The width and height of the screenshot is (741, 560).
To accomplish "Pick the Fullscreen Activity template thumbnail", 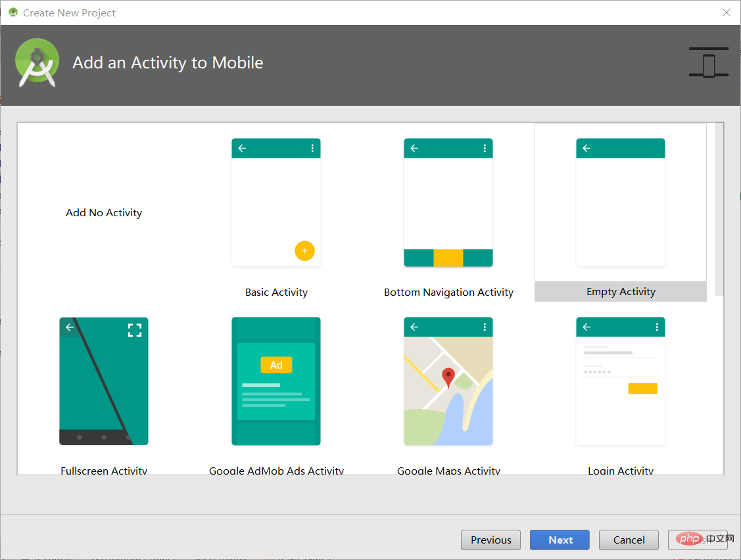I will [103, 381].
